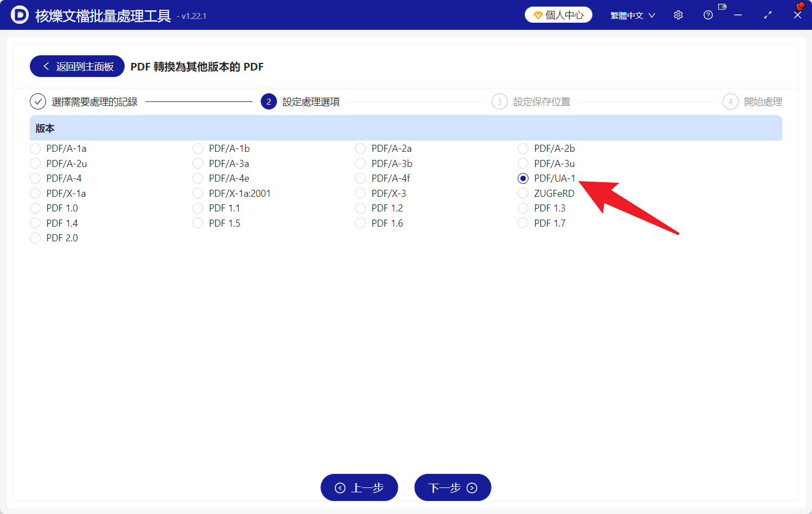Select the PDF/A-1b radio option
The height and width of the screenshot is (514, 812).
pos(198,149)
